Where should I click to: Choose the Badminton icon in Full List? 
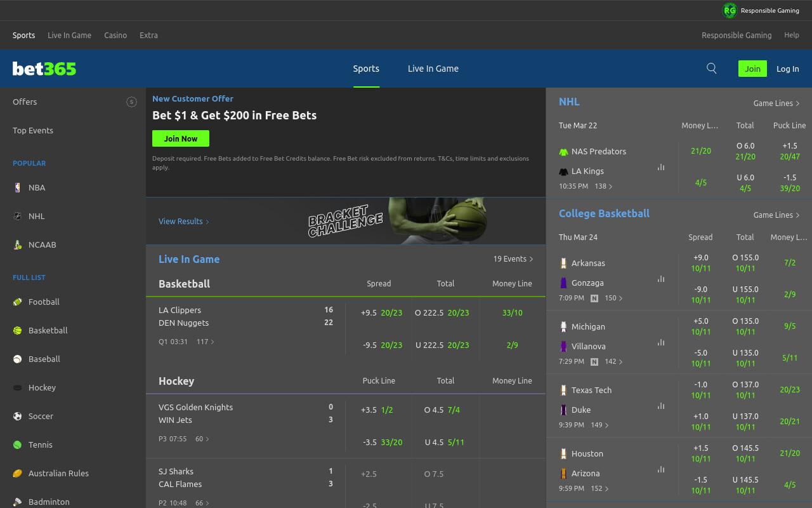(18, 502)
